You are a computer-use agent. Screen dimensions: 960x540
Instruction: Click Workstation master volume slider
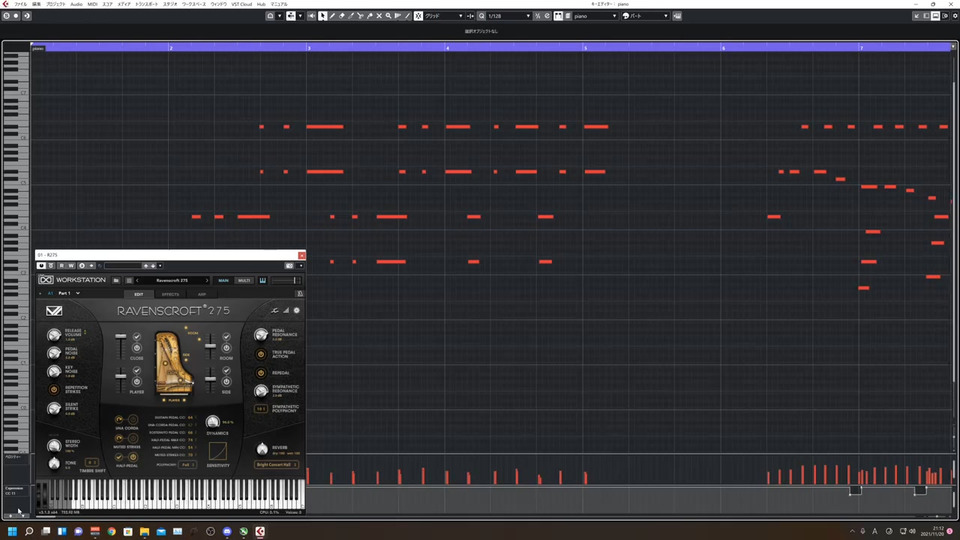287,280
